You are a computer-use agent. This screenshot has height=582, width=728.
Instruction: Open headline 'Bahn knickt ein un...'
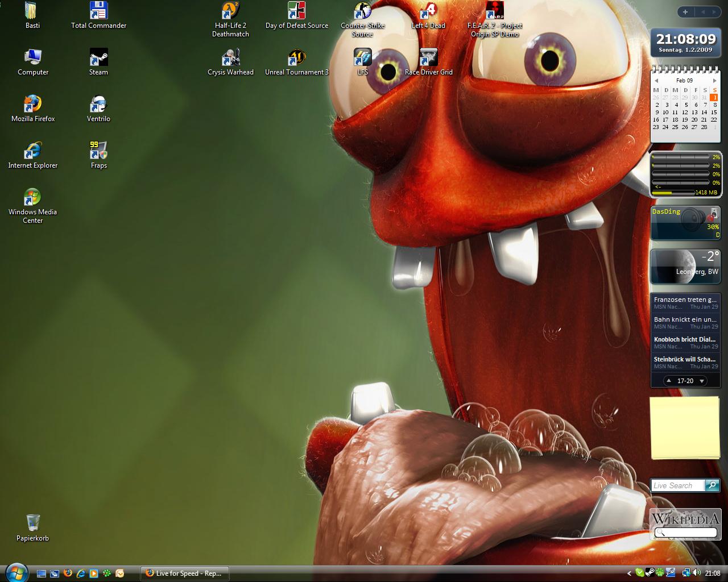(685, 322)
